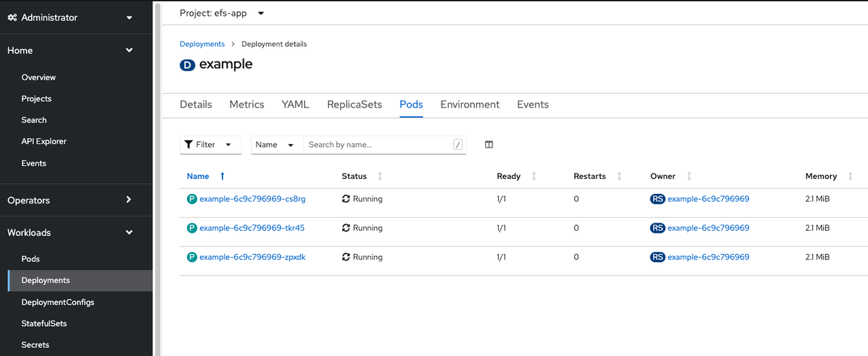868x356 pixels.
Task: Click the Ready column sort icon
Action: (x=533, y=176)
